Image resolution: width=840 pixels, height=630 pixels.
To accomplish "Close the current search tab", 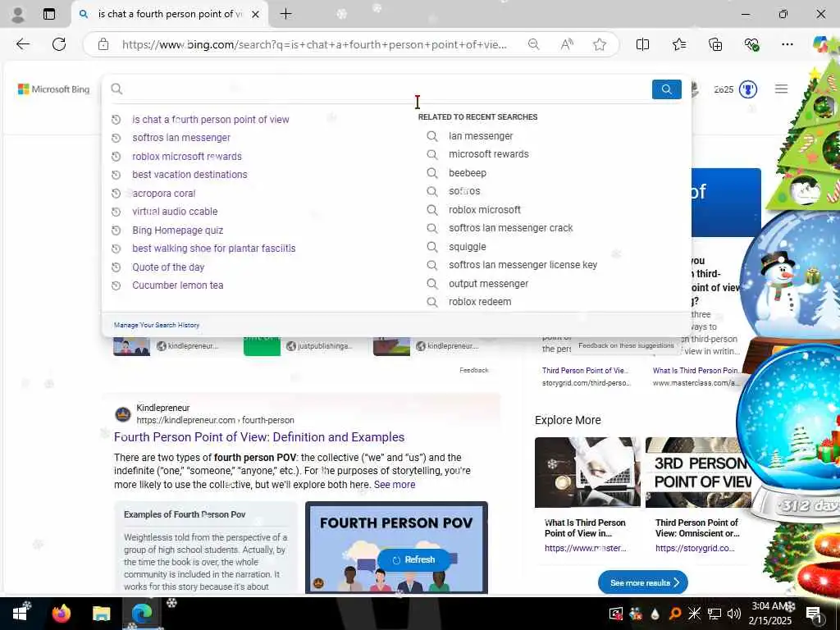I will [x=256, y=15].
